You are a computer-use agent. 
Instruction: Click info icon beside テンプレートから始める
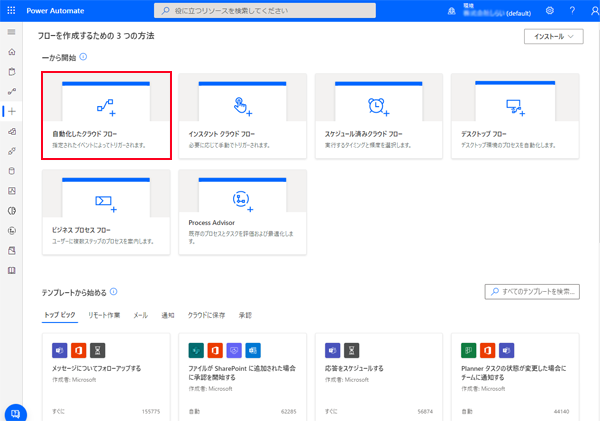pyautogui.click(x=114, y=292)
